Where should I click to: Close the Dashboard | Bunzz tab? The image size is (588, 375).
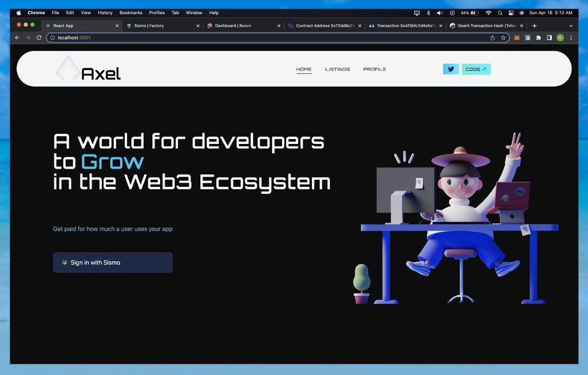pyautogui.click(x=279, y=25)
